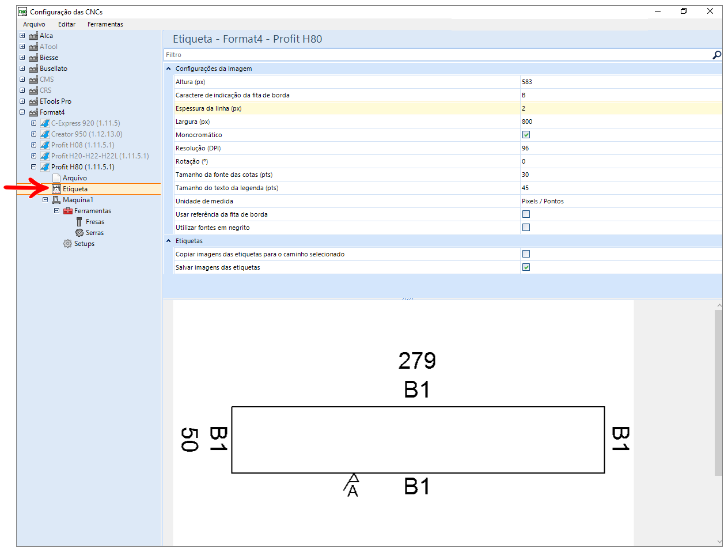Enable Utilizar fontes em negrito
The image size is (728, 560).
click(x=526, y=228)
